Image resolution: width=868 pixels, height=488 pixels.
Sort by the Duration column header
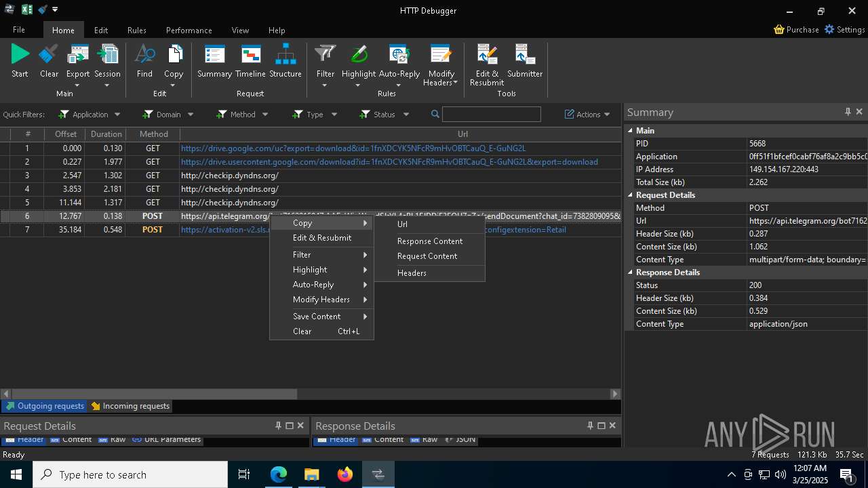(106, 134)
